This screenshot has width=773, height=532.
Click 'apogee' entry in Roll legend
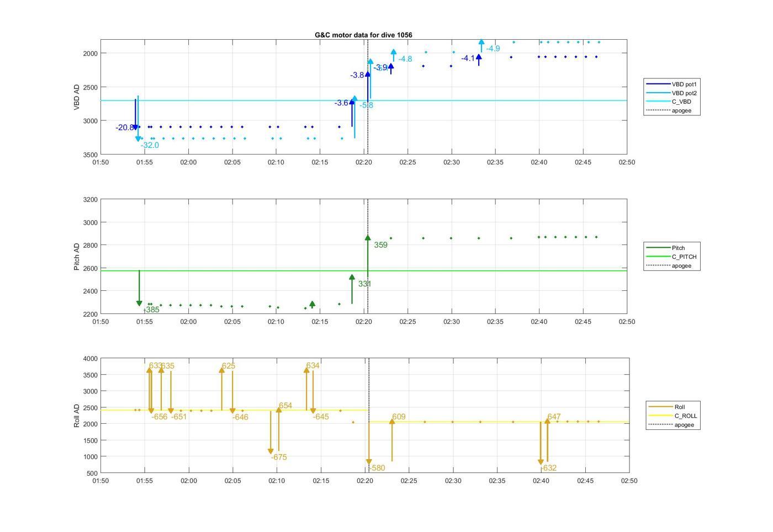671,424
